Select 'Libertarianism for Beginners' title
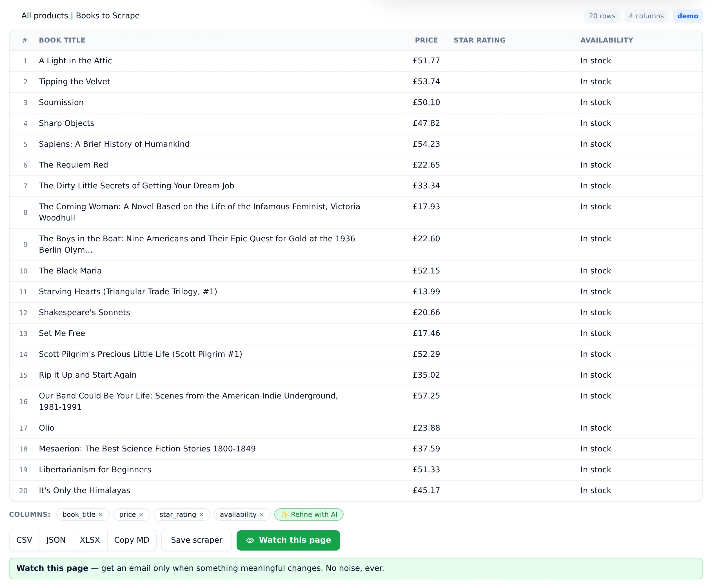712x588 pixels. click(x=95, y=469)
